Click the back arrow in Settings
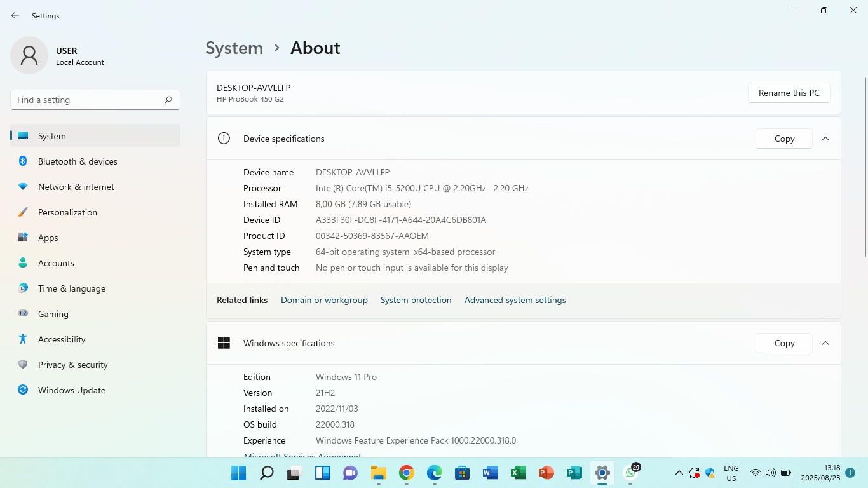This screenshot has height=488, width=868. tap(15, 15)
